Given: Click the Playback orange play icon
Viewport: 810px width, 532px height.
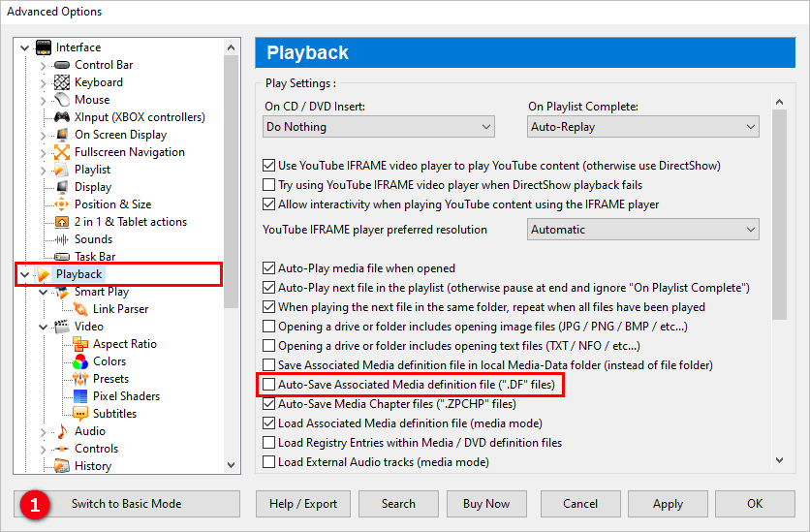Looking at the screenshot, I should click(44, 274).
